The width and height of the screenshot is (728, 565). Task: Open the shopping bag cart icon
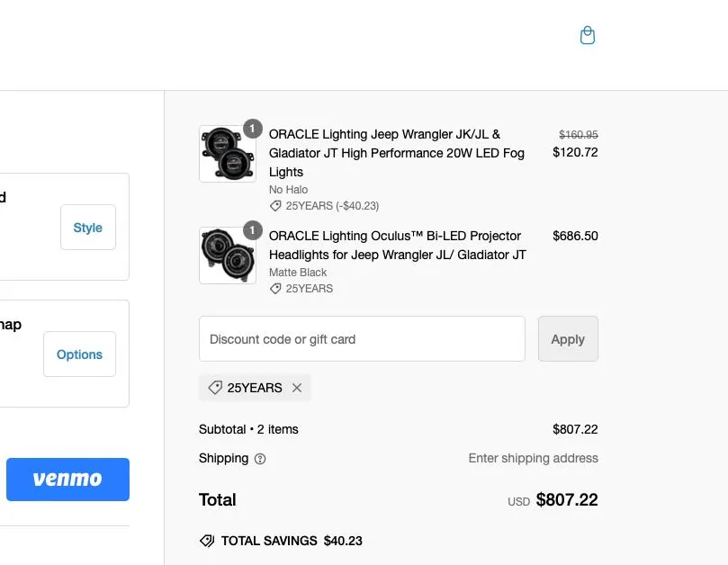pyautogui.click(x=588, y=35)
